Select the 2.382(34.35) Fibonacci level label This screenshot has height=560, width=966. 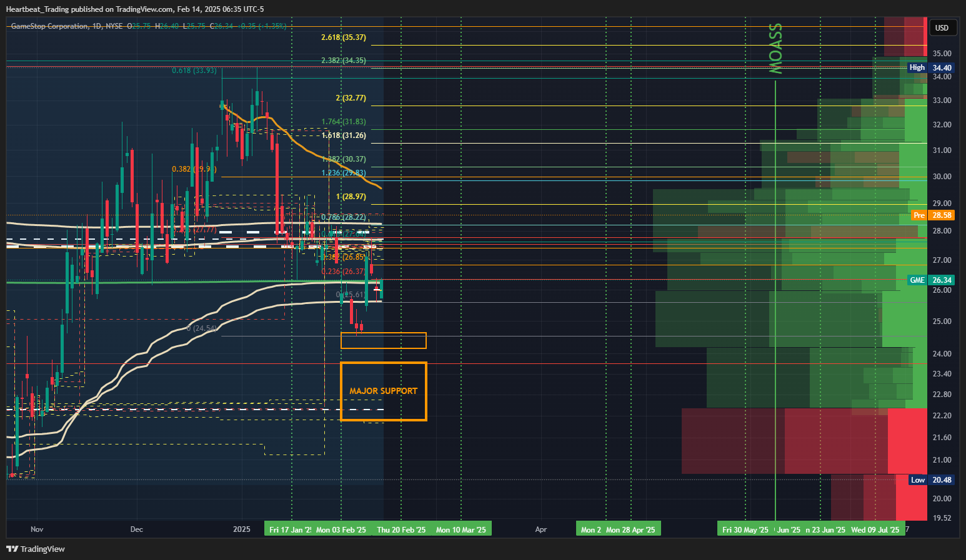[344, 61]
